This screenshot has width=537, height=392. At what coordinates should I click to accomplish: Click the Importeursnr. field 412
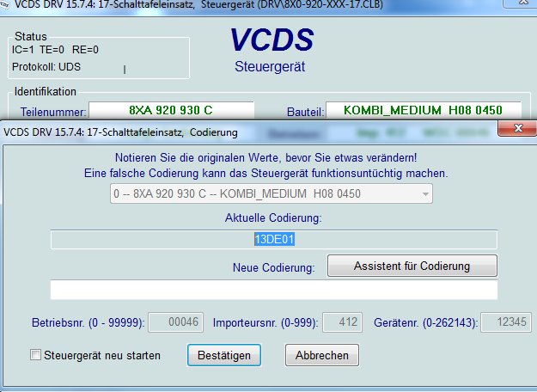pyautogui.click(x=342, y=322)
